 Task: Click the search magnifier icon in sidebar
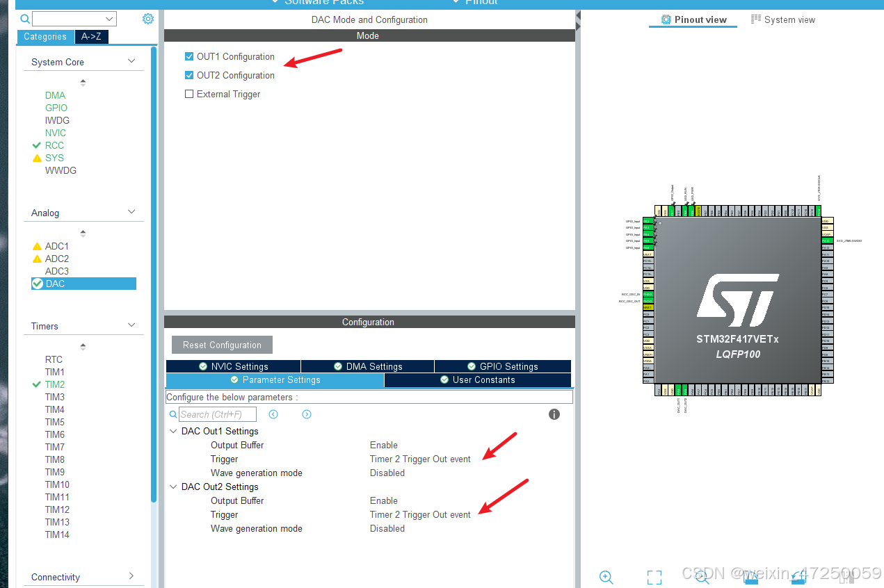click(26, 19)
